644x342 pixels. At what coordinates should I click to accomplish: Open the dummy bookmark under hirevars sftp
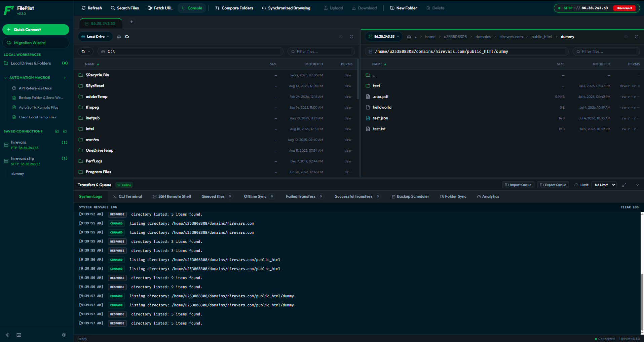(17, 174)
